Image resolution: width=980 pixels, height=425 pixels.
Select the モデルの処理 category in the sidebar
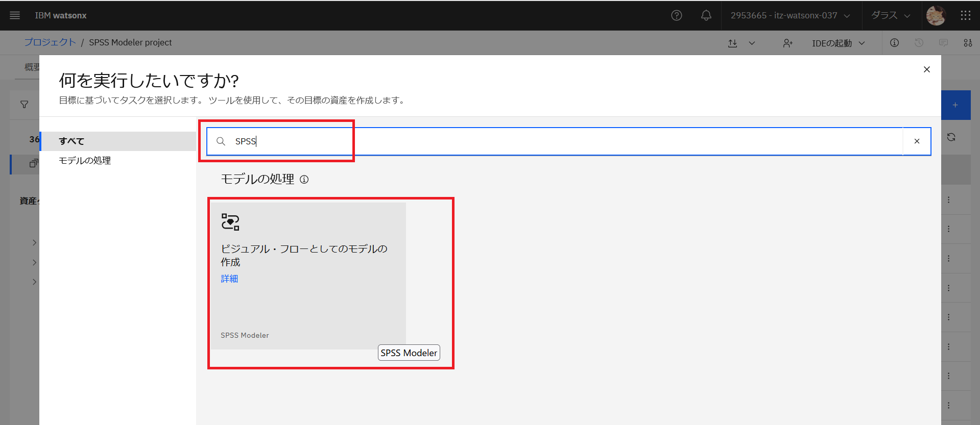click(118, 161)
